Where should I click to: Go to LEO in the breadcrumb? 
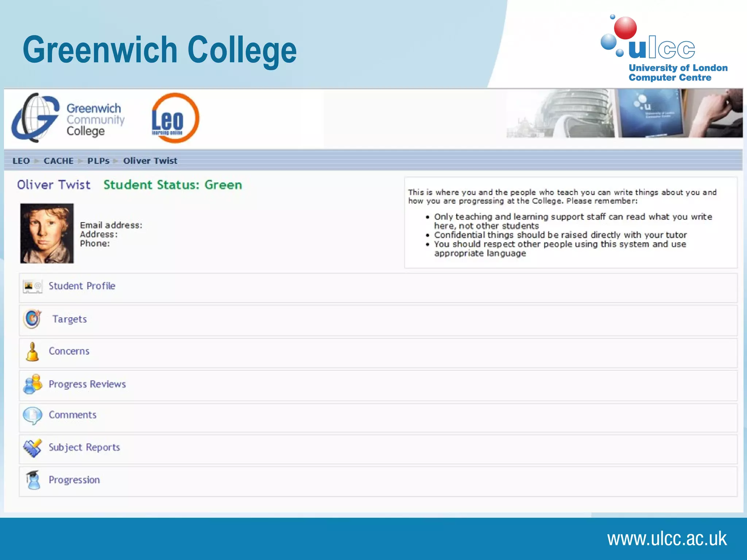[x=21, y=161]
